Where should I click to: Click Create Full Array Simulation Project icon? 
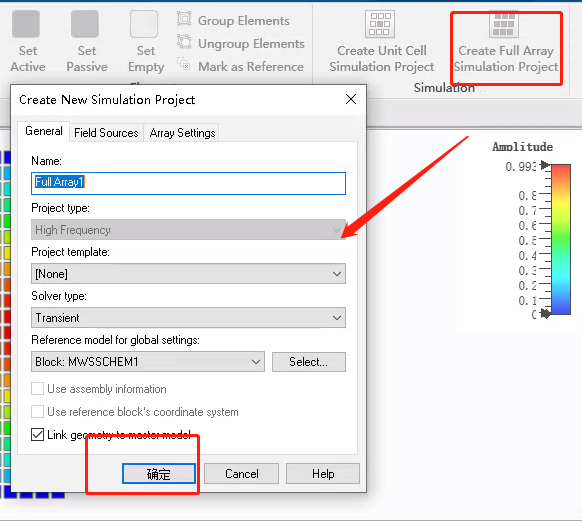[504, 24]
